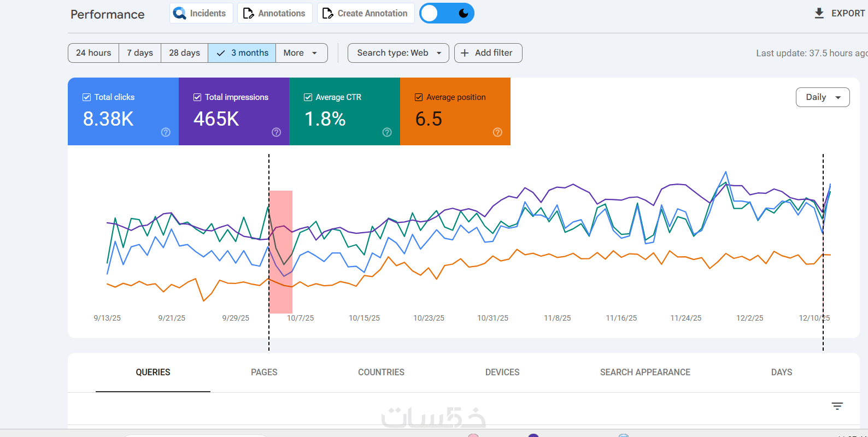The width and height of the screenshot is (868, 437).
Task: Click the orange Average position card
Action: (455, 111)
